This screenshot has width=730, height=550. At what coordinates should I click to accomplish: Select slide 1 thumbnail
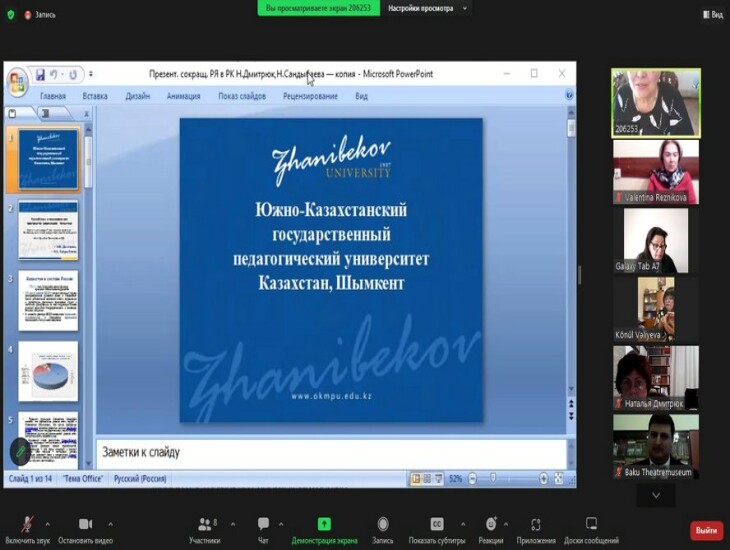(48, 159)
